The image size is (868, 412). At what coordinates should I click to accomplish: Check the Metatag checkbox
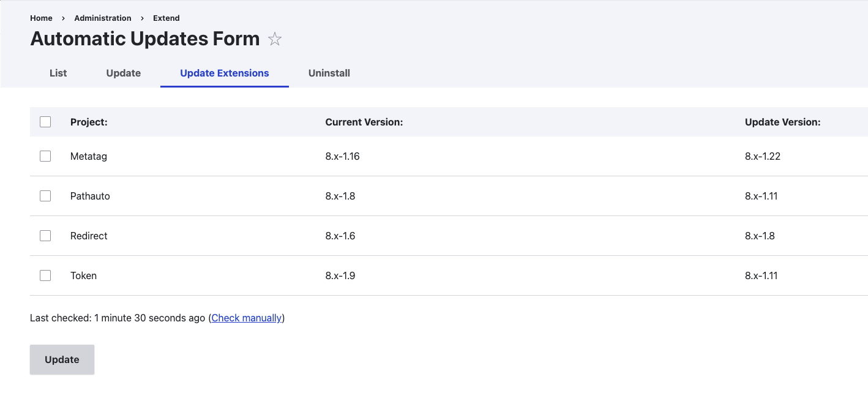coord(45,155)
